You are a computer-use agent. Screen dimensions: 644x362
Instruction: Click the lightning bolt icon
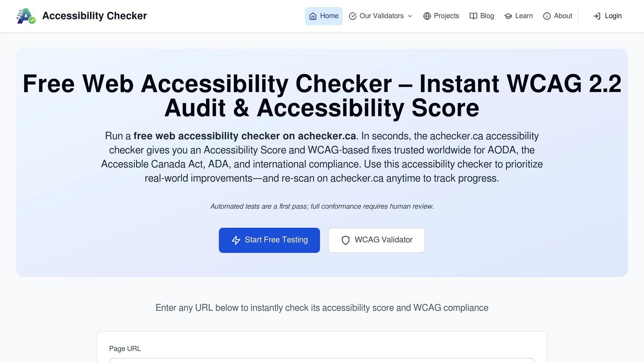236,240
